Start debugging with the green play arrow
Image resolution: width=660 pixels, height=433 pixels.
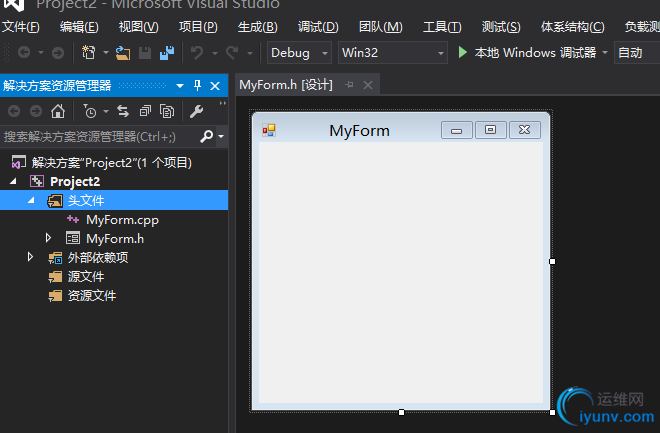(463, 52)
